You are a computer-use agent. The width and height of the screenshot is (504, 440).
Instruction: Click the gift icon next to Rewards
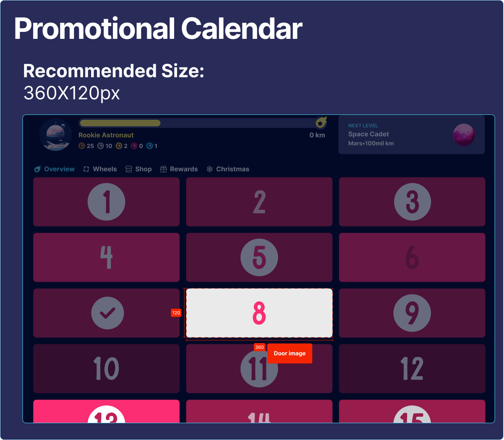164,169
